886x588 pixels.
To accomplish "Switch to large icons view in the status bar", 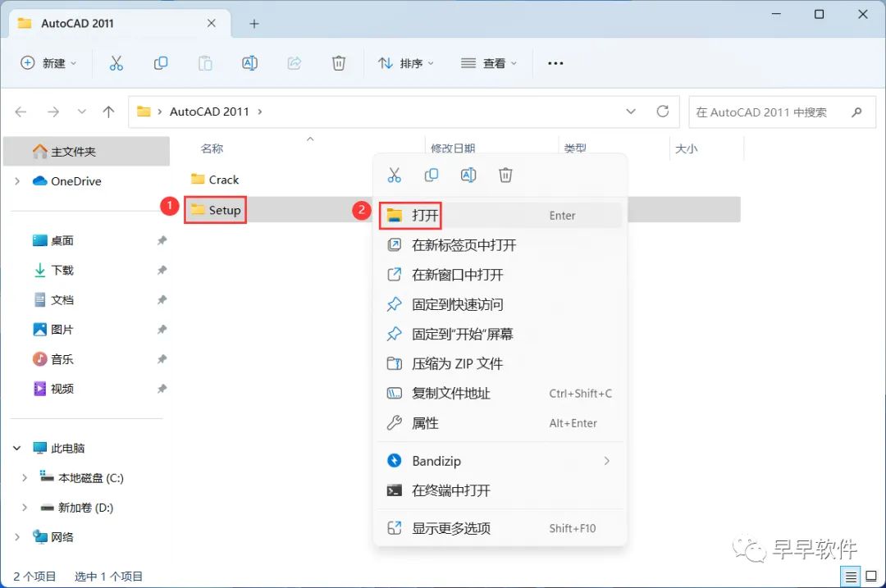I will click(871, 577).
